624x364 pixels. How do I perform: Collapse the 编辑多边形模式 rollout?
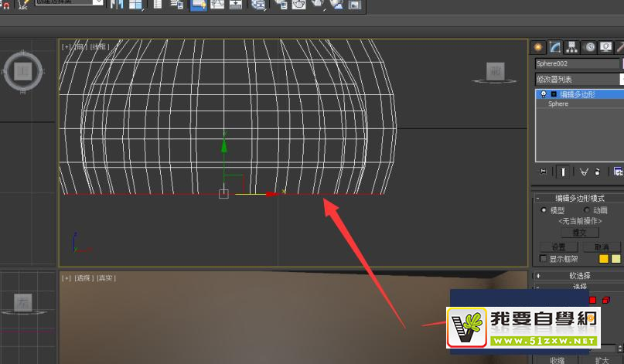click(x=578, y=198)
